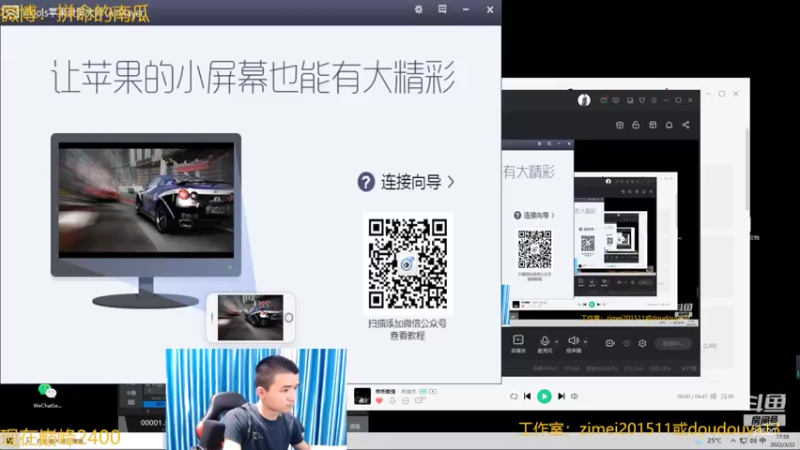Toggle the 麦克风 microphone
This screenshot has width=800, height=450.
tap(544, 344)
